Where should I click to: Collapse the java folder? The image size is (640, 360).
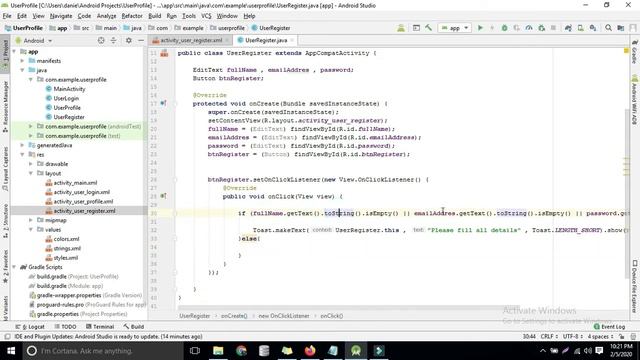[x=23, y=70]
